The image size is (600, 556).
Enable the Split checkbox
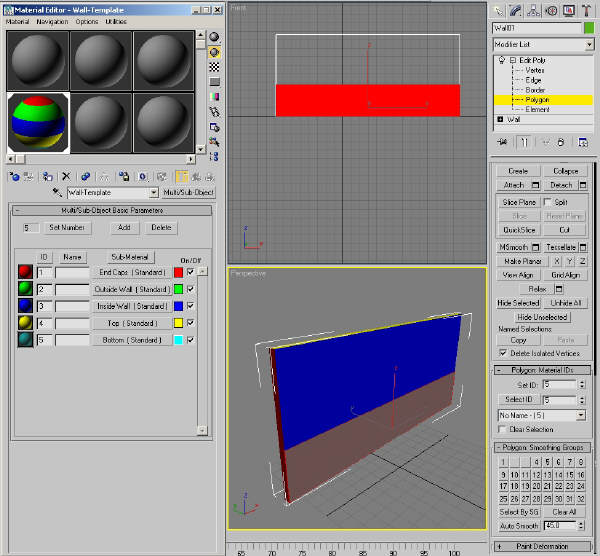coord(548,202)
